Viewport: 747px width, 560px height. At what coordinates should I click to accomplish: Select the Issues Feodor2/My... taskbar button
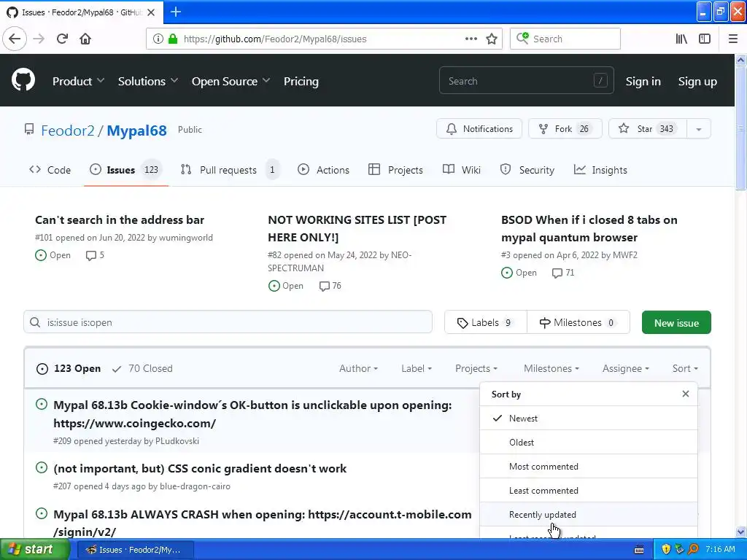pos(135,550)
